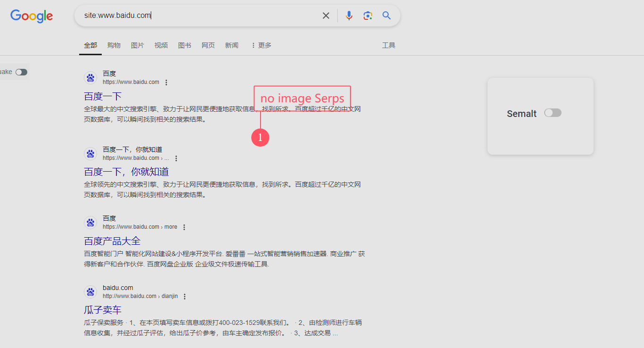644x348 pixels.
Task: Click snippet starting 瓜子保卖服务
Action: click(223, 328)
